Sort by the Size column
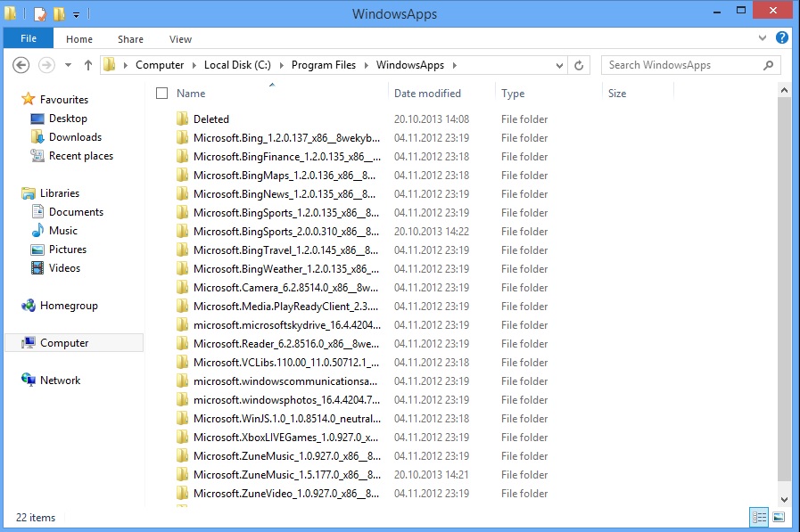This screenshot has width=800, height=532. [617, 94]
